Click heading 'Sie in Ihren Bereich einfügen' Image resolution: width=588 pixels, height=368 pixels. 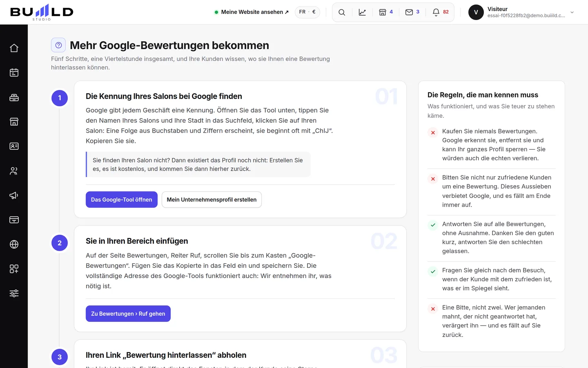point(137,241)
